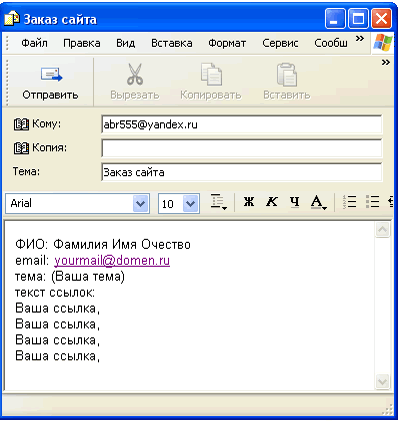This screenshot has width=398, height=421.
Task: Open the Вид menu
Action: pyautogui.click(x=126, y=43)
